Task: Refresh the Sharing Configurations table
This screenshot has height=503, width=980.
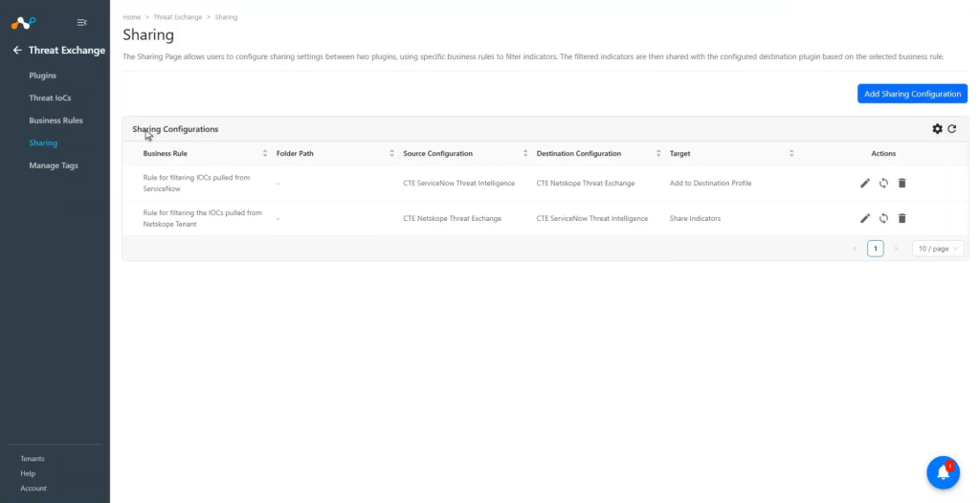Action: 952,129
